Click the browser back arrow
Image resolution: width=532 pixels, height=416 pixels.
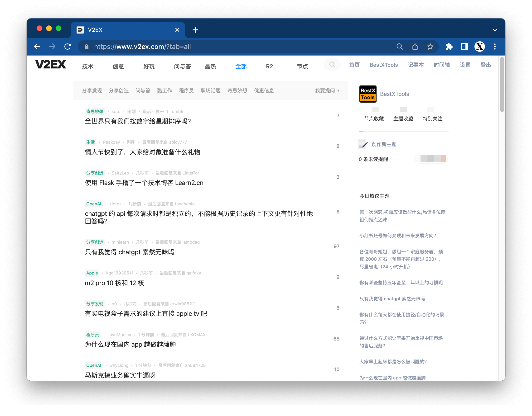(37, 47)
